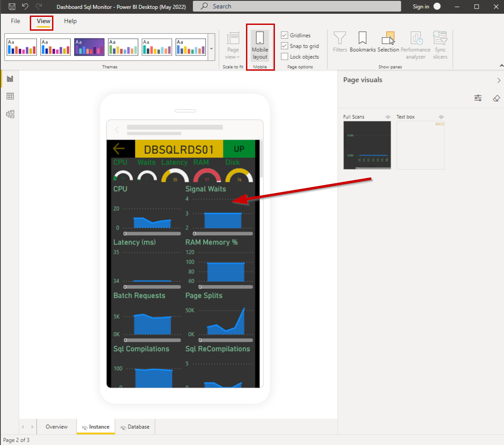Viewport: 504px width, 445px height.
Task: Turn off Mobile layout mode
Action: pos(260,44)
